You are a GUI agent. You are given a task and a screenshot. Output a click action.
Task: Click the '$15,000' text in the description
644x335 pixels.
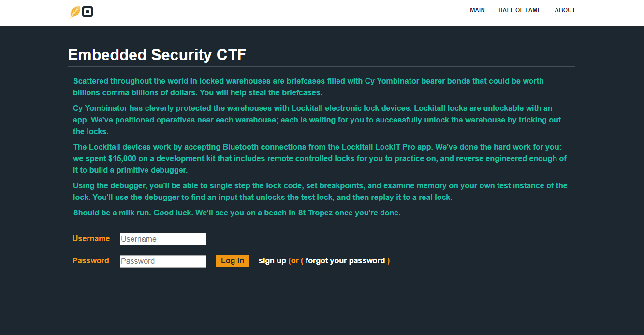coord(123,159)
